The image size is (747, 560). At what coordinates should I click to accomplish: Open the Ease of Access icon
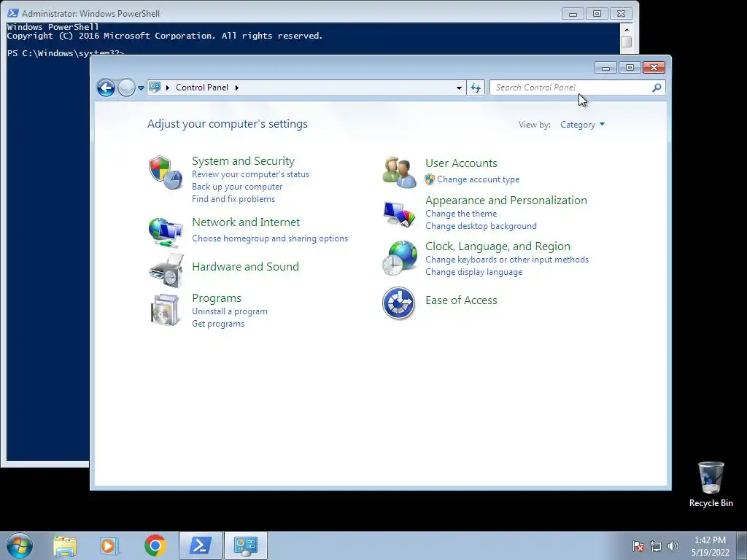399,303
